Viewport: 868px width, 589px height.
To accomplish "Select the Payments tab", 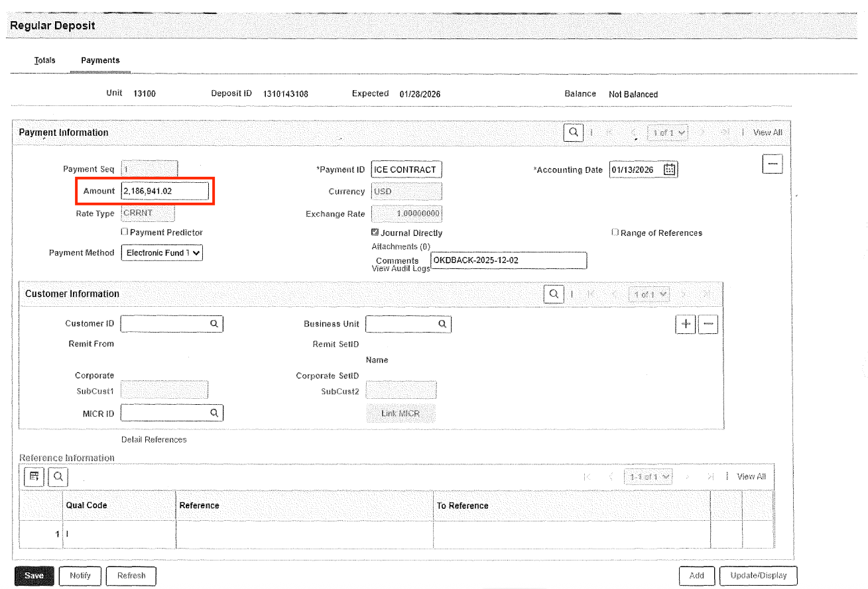I will pyautogui.click(x=101, y=60).
